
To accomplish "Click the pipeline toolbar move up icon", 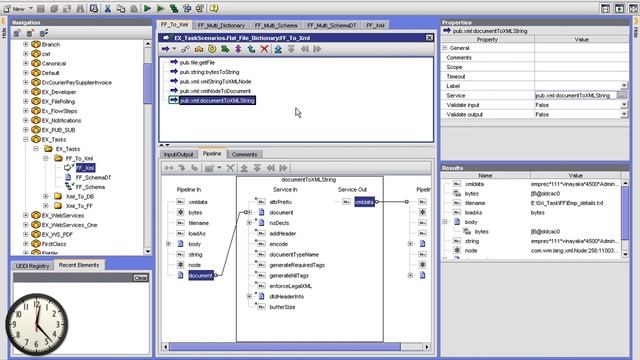I will (x=244, y=168).
